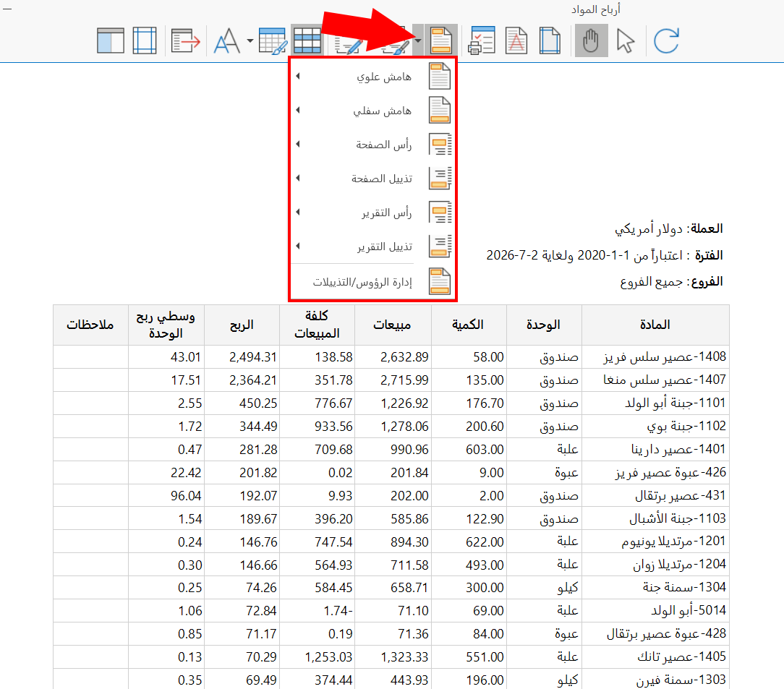The height and width of the screenshot is (689, 784).
Task: Open the 'رأس التقرير' menu item
Action: tap(373, 213)
